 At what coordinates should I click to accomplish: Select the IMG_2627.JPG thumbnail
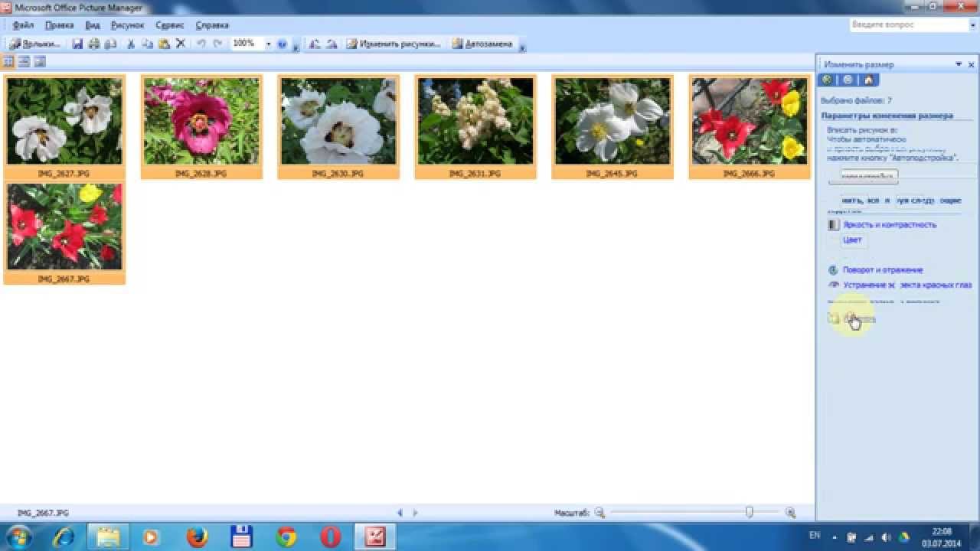(64, 127)
